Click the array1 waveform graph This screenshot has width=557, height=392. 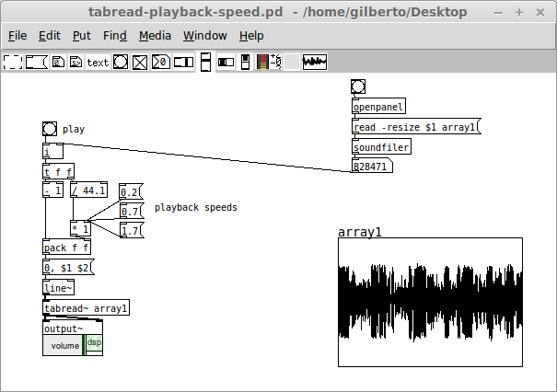click(430, 303)
